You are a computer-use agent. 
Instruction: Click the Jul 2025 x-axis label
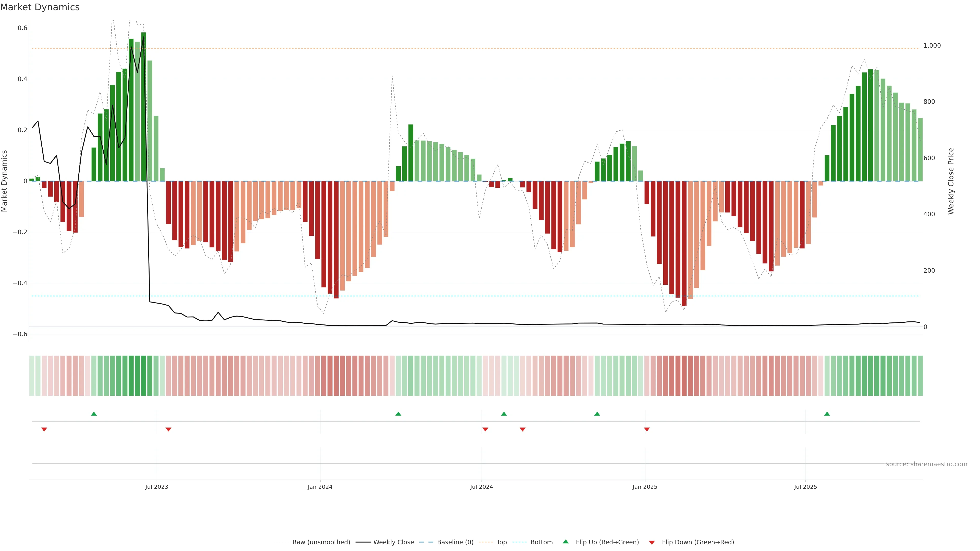805,487
